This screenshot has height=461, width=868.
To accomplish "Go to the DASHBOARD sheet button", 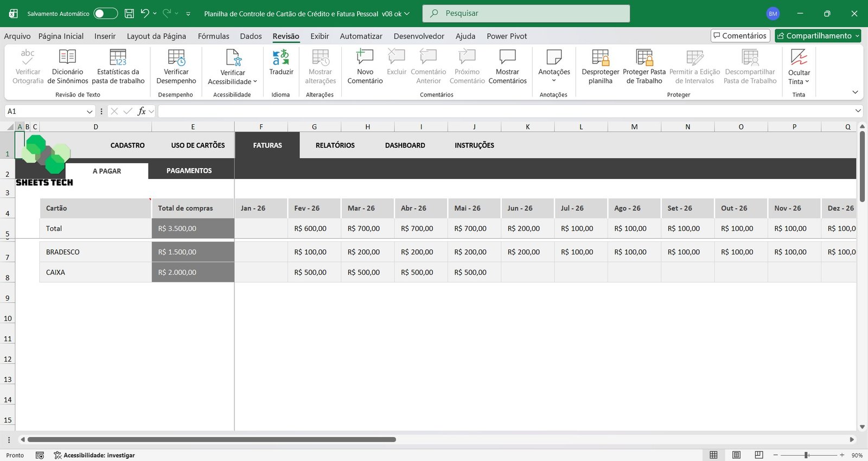I will click(405, 145).
